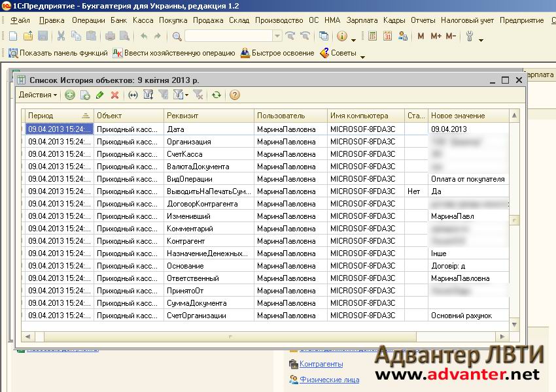Click the Print preview icon
Screen dimensions: 556x392
pyautogui.click(x=124, y=36)
